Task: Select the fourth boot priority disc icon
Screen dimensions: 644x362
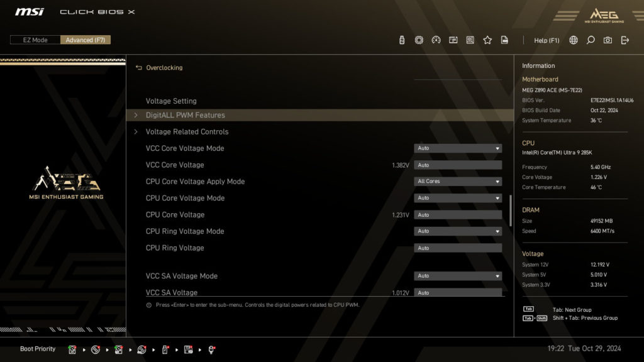Action: tap(142, 349)
